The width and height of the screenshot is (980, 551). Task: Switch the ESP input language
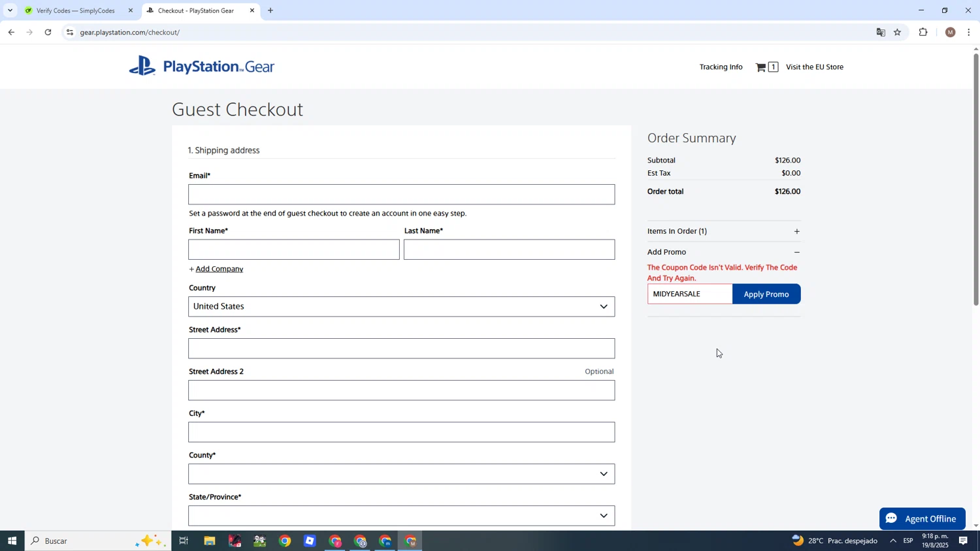[908, 541]
